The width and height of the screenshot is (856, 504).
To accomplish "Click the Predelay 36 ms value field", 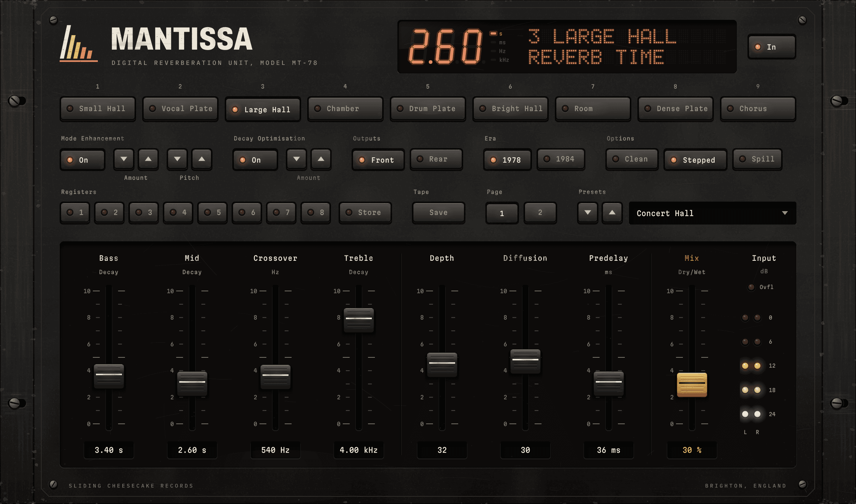I will click(609, 450).
